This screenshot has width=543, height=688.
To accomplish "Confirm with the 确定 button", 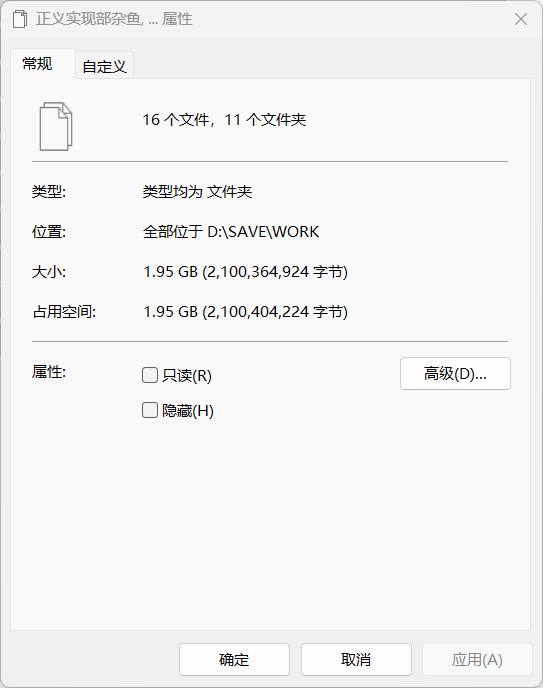I will click(234, 659).
